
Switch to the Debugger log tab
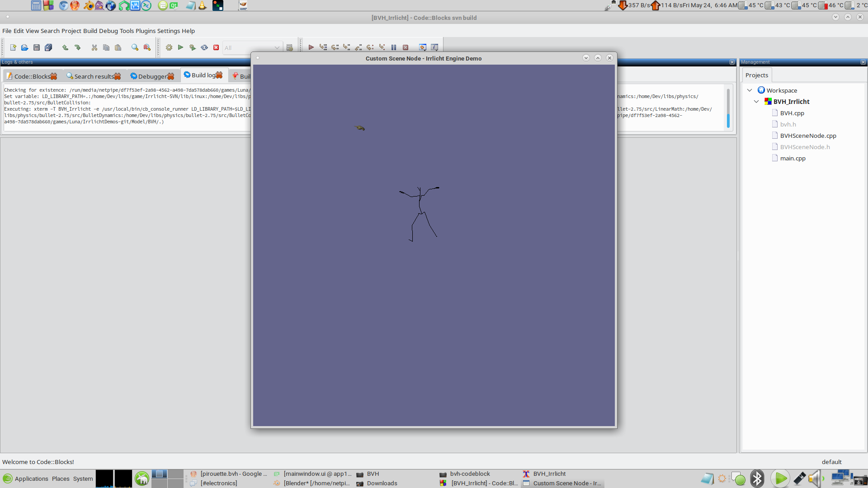coord(152,76)
